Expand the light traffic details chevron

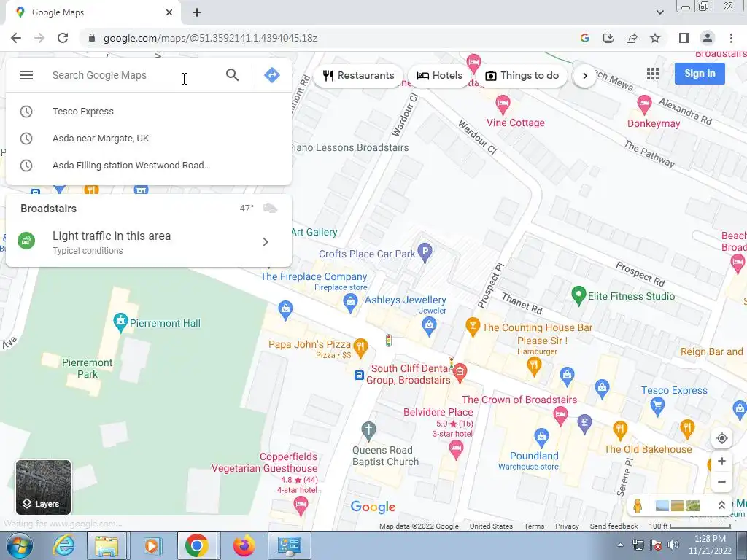click(266, 242)
